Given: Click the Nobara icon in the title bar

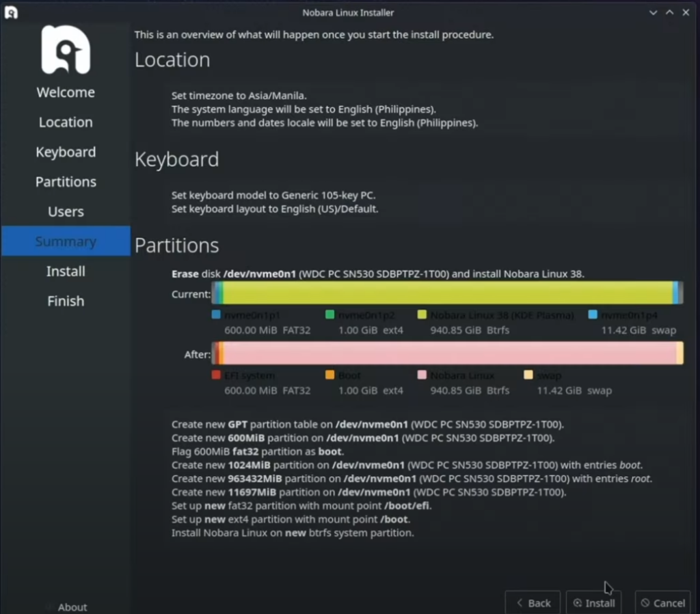Looking at the screenshot, I should pyautogui.click(x=10, y=12).
